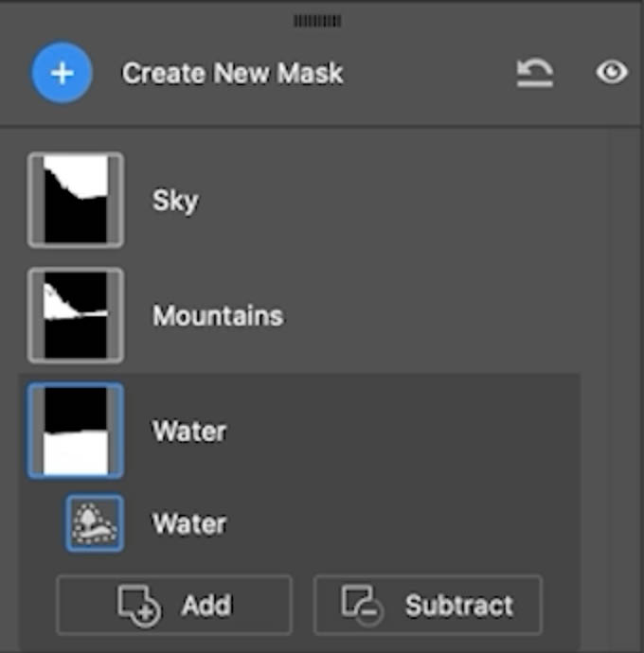644x653 pixels.
Task: Click the Add text label
Action: coord(206,605)
